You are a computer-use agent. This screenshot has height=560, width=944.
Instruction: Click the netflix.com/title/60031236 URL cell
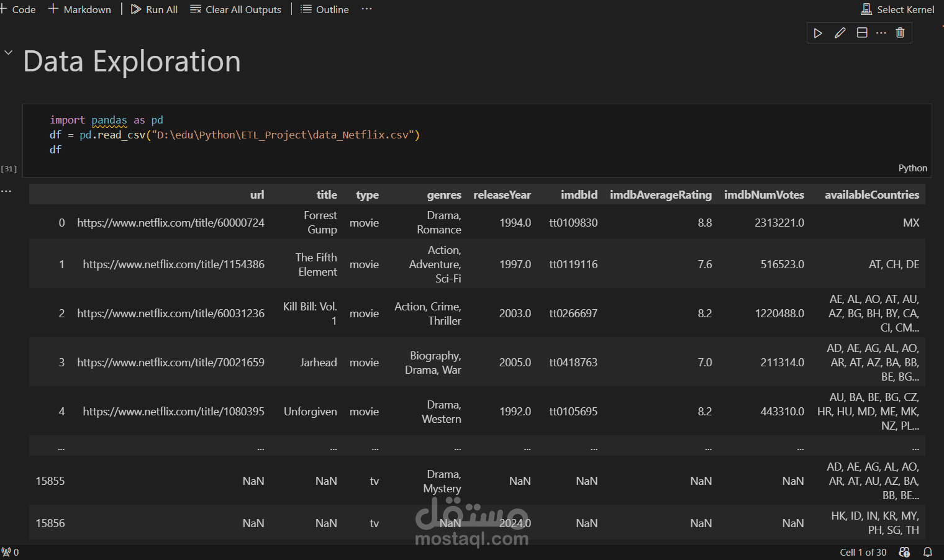pyautogui.click(x=171, y=314)
